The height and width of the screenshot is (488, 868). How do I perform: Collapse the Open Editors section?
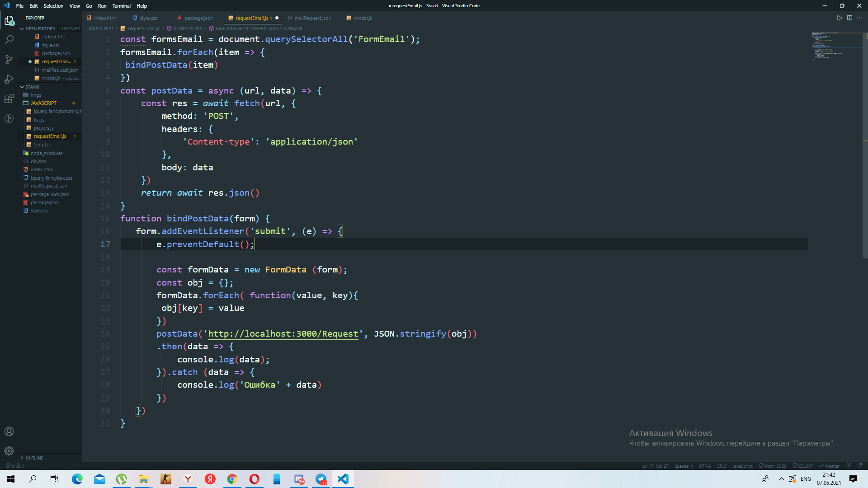click(40, 28)
